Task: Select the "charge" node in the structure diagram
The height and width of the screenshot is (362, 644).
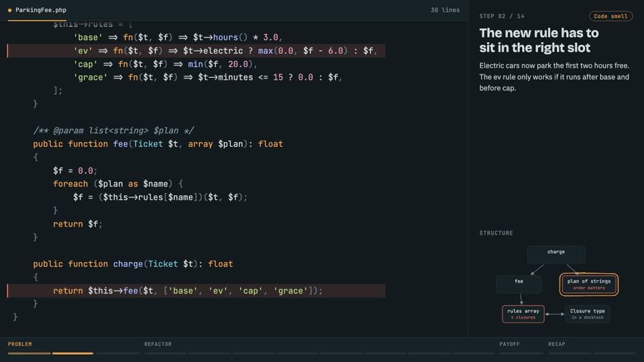Action: [555, 255]
